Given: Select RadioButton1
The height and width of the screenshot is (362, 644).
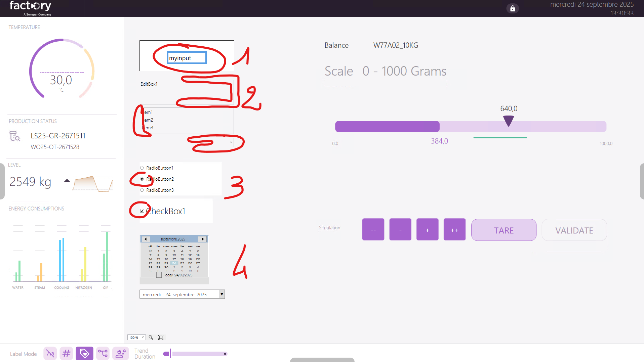Looking at the screenshot, I should [142, 168].
